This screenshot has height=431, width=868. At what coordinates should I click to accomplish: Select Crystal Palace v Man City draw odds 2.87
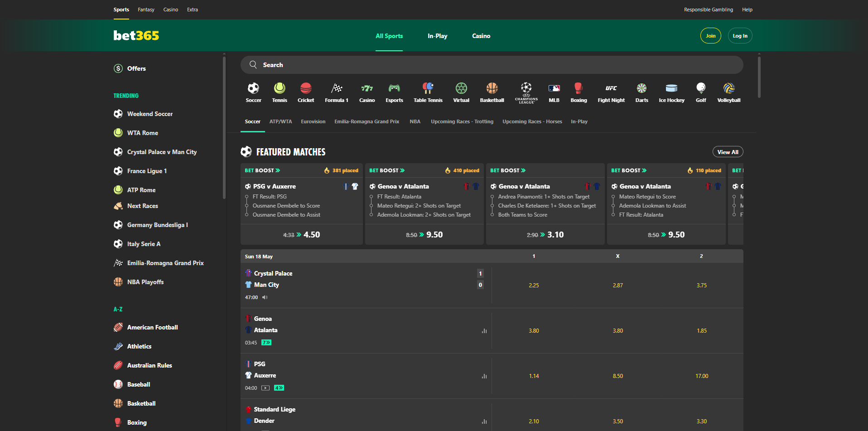point(618,286)
